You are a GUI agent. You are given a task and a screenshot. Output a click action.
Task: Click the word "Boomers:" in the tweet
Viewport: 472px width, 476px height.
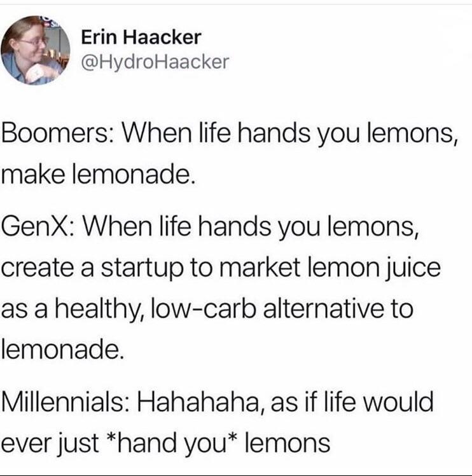click(x=57, y=133)
